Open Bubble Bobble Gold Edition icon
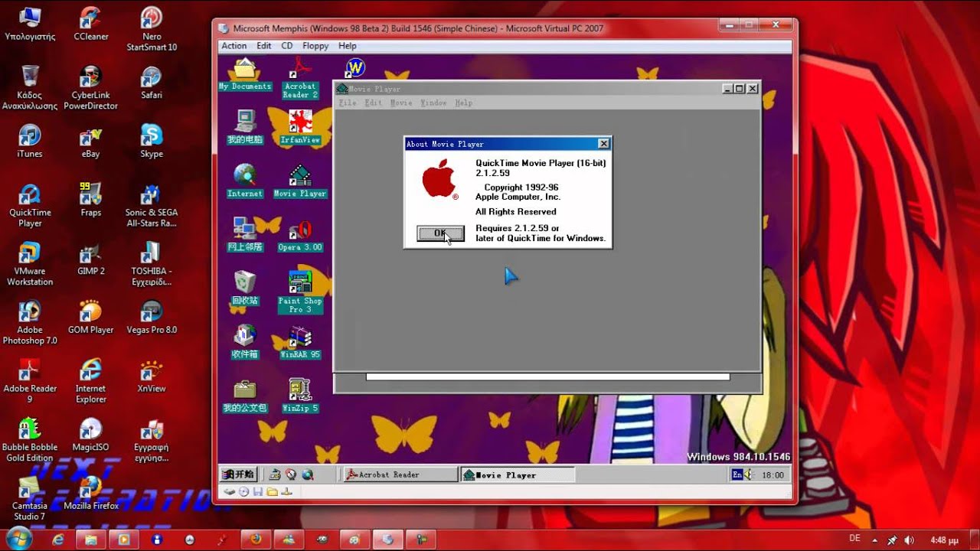 [30, 440]
